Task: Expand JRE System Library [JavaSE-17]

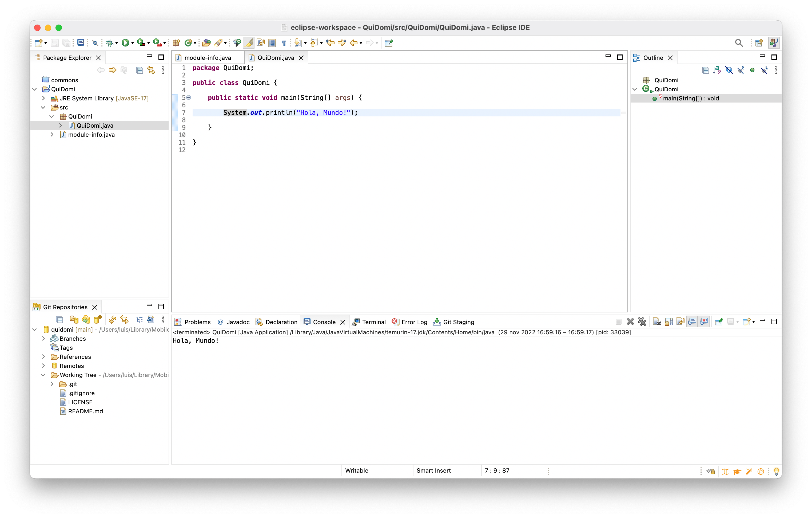Action: pyautogui.click(x=43, y=99)
